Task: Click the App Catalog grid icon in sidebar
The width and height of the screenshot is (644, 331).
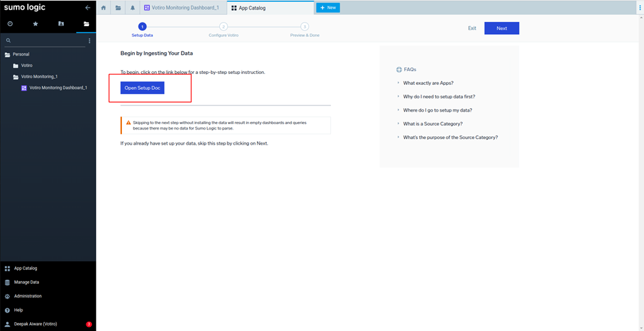Action: click(7, 269)
